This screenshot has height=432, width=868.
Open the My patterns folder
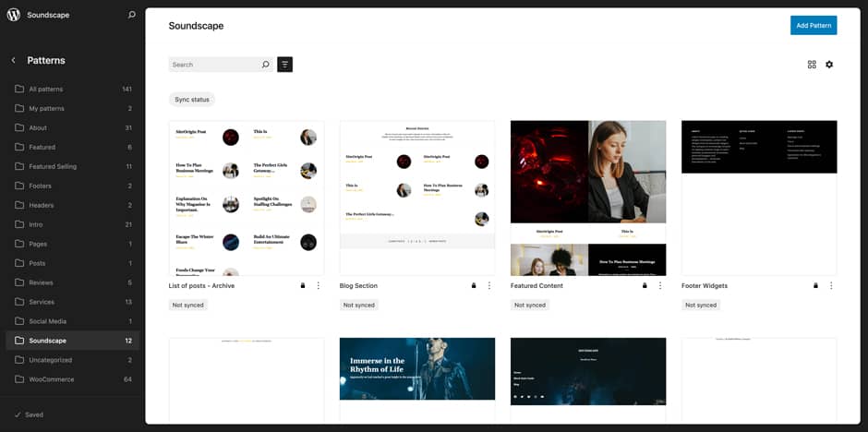[x=46, y=109]
